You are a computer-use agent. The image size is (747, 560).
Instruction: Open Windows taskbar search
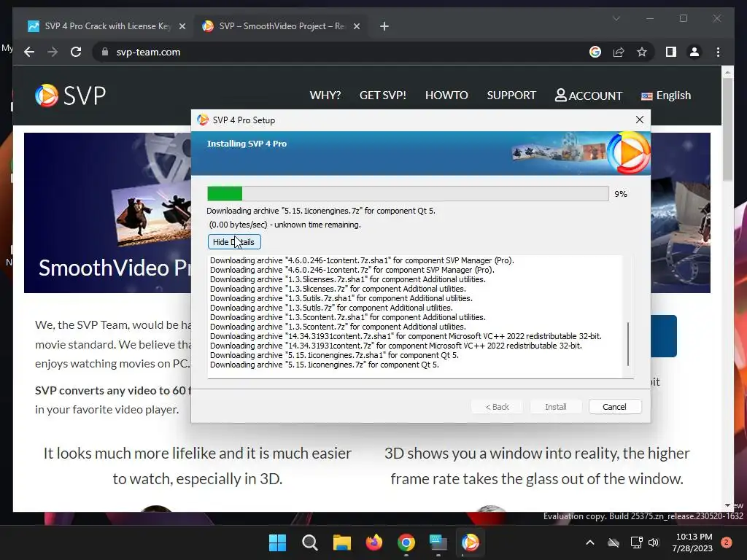point(309,542)
